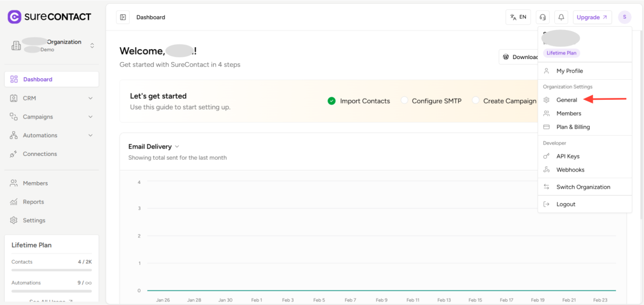The height and width of the screenshot is (305, 644).
Task: Click the Let's get started heading
Action: coord(158,96)
